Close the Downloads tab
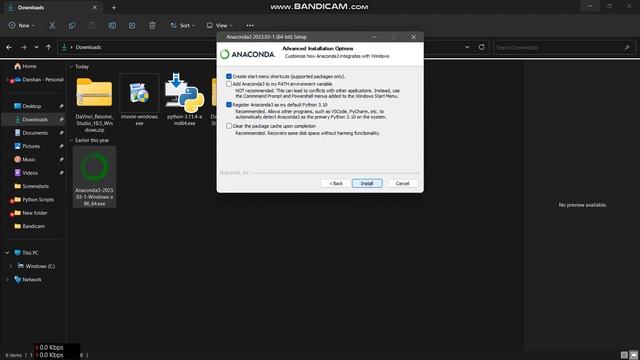The image size is (640, 360). [95, 7]
